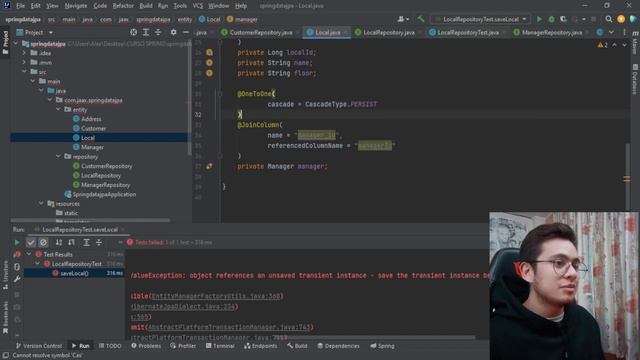Expand the .mvn folder
The width and height of the screenshot is (640, 360).
[24, 62]
